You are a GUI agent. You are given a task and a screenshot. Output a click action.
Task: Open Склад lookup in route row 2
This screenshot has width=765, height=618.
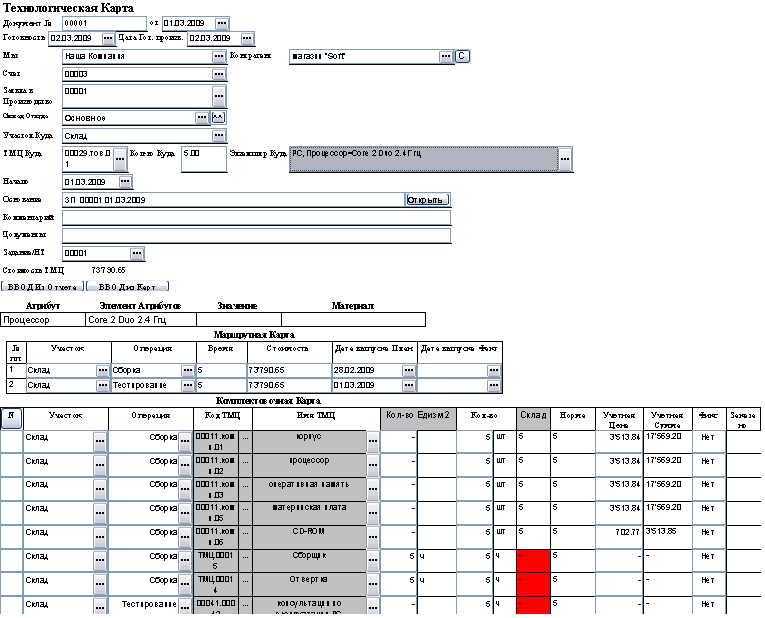coord(102,386)
